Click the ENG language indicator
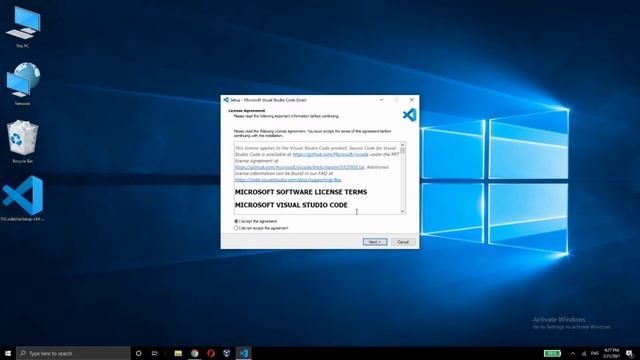This screenshot has height=360, width=640. [595, 353]
